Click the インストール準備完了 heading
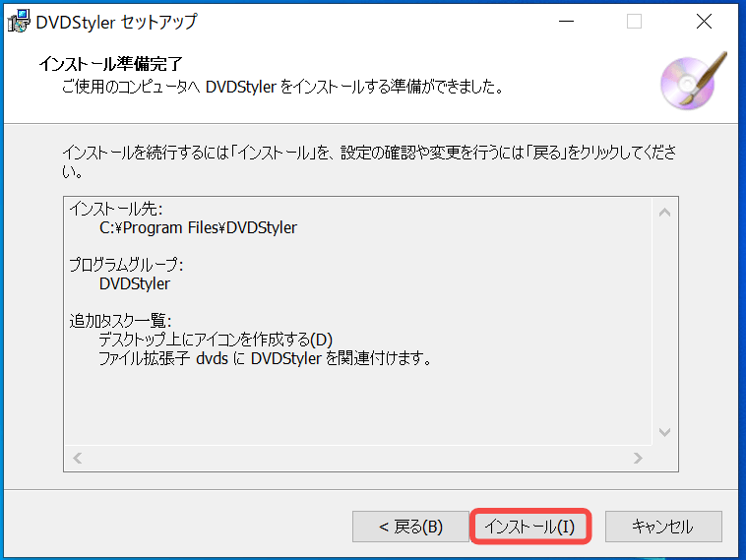 click(111, 64)
